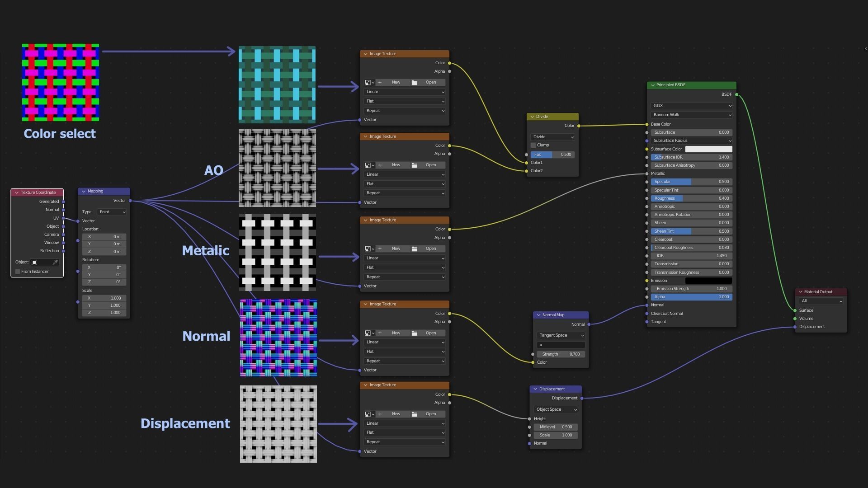Click the image browse icon in the Normal Image Texture node
Screen dimensions: 868x488
(368, 333)
